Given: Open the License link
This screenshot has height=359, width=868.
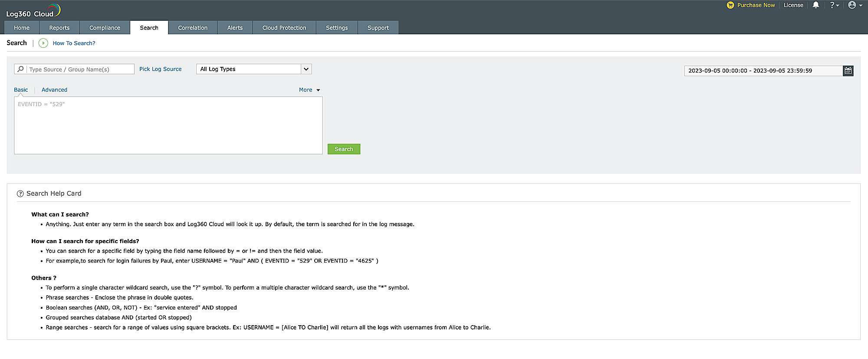Looking at the screenshot, I should pos(793,5).
